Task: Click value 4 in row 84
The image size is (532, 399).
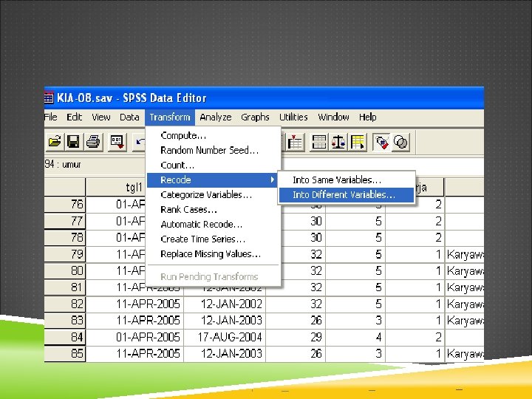Action: coord(355,337)
